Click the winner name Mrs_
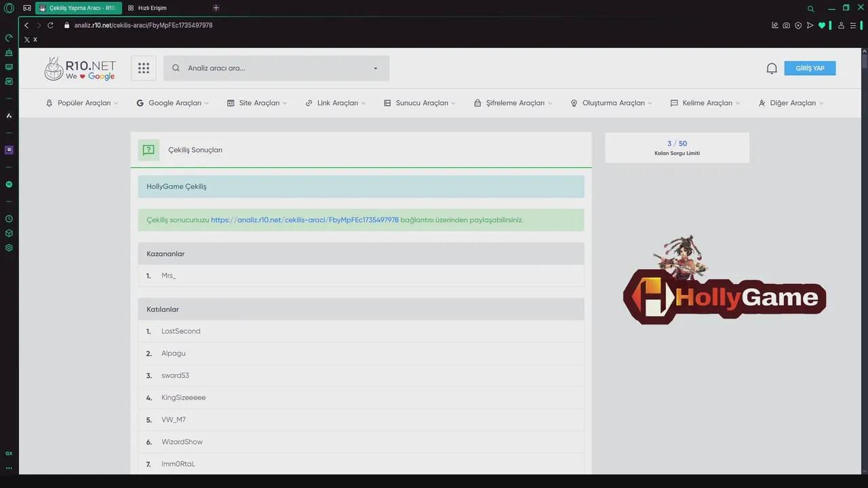868x488 pixels. [x=169, y=276]
